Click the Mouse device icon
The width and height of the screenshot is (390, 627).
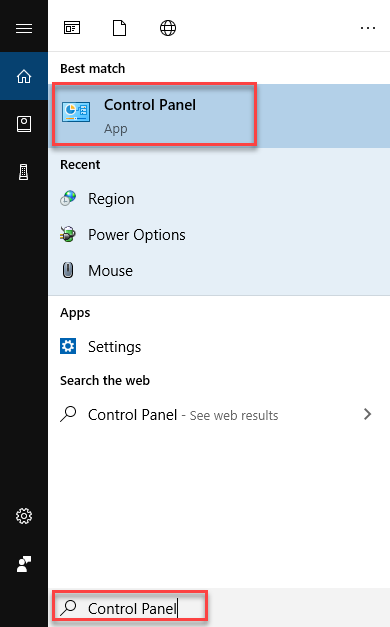(68, 270)
